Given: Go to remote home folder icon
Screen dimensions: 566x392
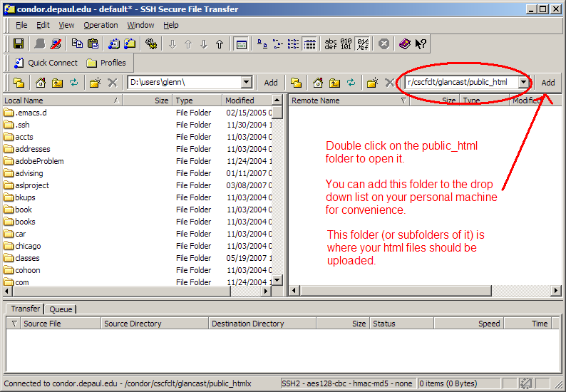Looking at the screenshot, I should pos(318,83).
